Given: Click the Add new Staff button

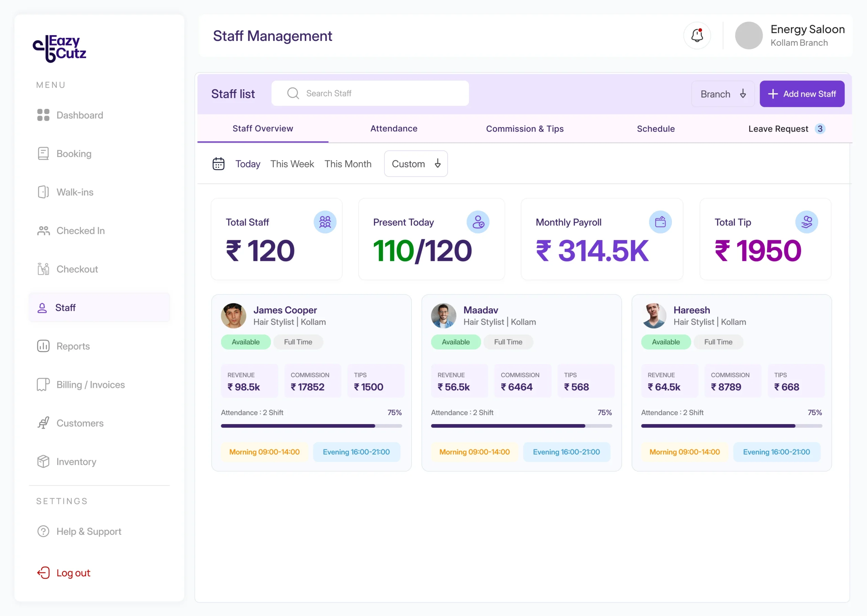Looking at the screenshot, I should (802, 94).
